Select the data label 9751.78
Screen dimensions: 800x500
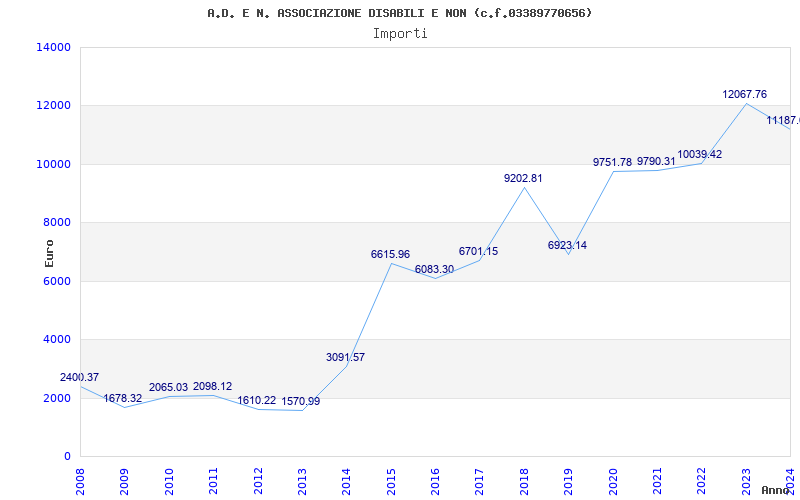pyautogui.click(x=612, y=162)
